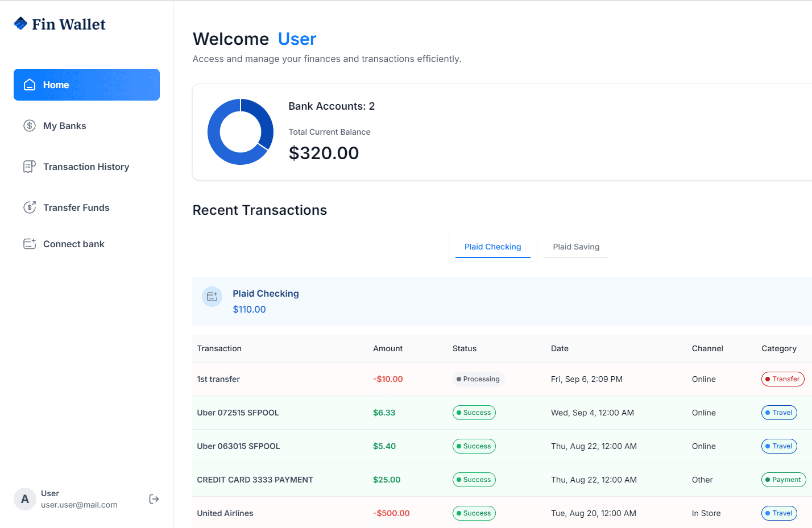Click the Category column header
Image resolution: width=812 pixels, height=528 pixels.
[779, 348]
